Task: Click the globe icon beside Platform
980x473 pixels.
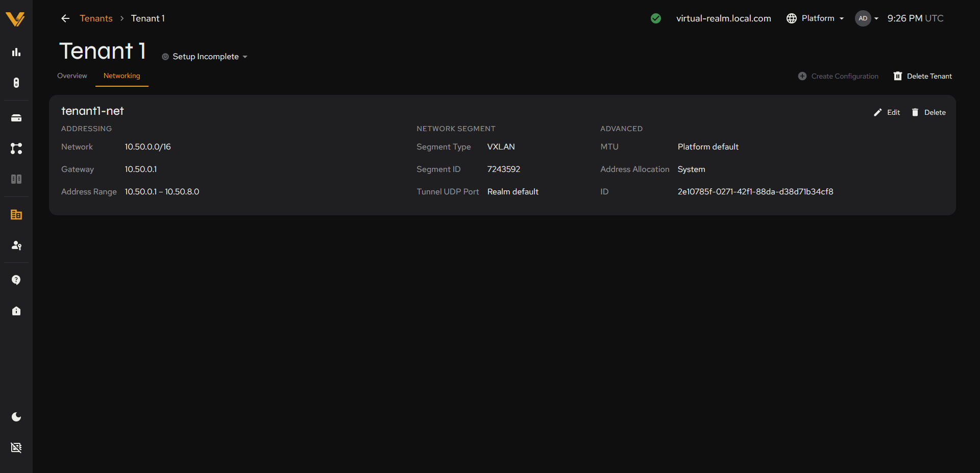Action: pos(792,18)
